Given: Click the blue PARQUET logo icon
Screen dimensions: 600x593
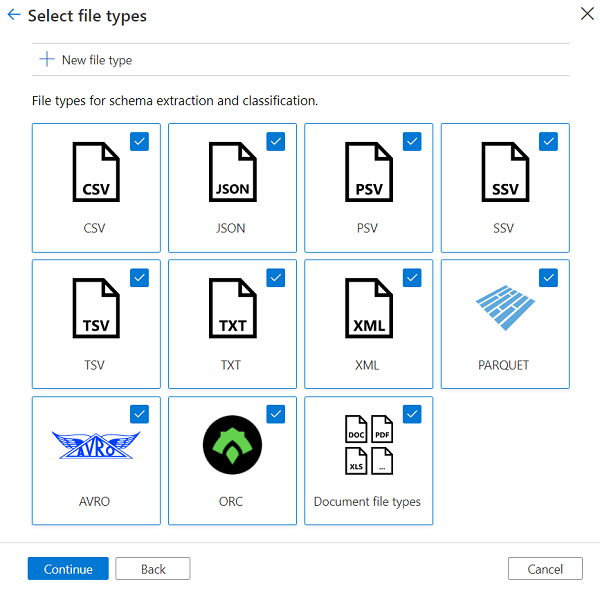Looking at the screenshot, I should [505, 308].
